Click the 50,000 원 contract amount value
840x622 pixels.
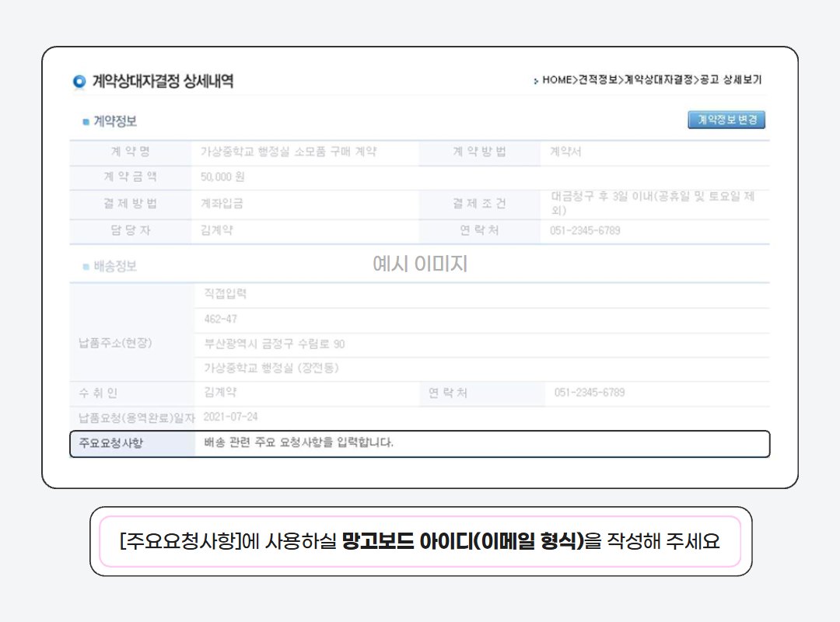click(x=223, y=177)
